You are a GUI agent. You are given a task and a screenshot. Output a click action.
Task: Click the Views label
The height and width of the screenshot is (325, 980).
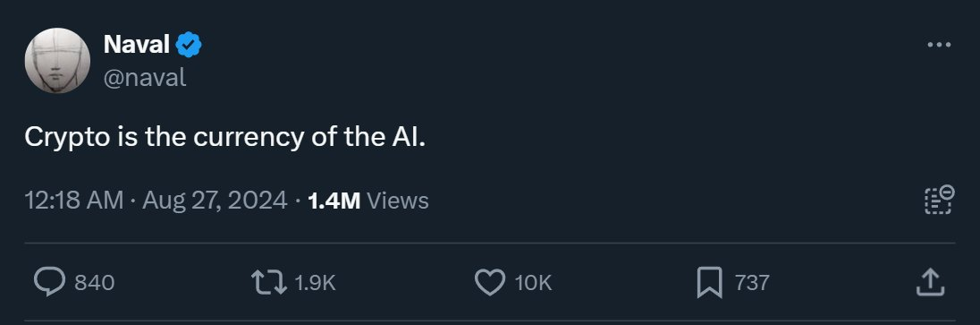click(x=398, y=201)
